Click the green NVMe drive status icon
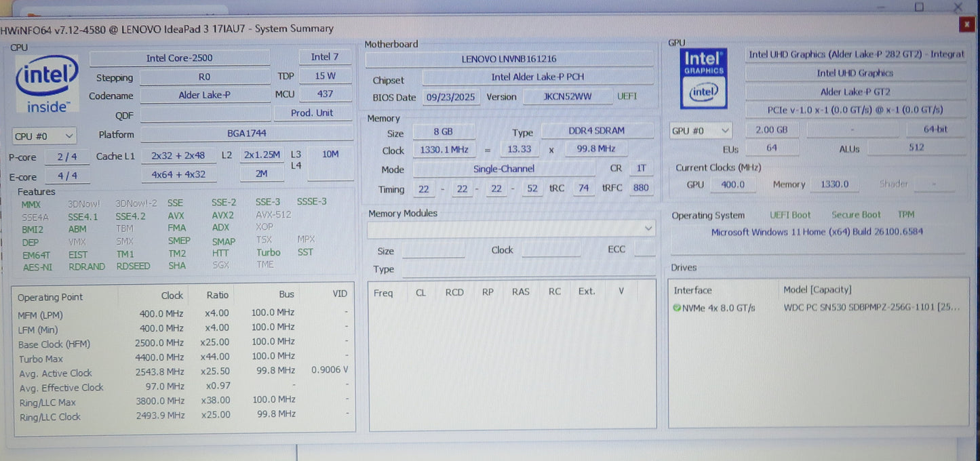The width and height of the screenshot is (980, 461). [x=677, y=308]
